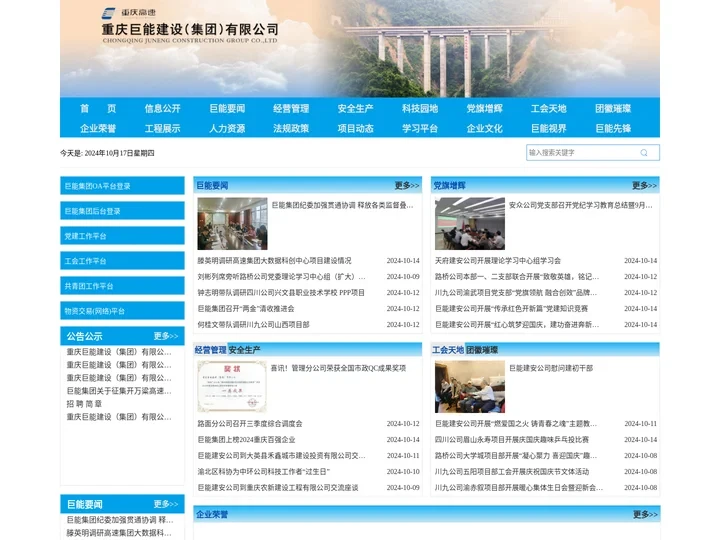Screen dimensions: 720x540
Task: Click the search magnifier icon
Action: click(644, 153)
